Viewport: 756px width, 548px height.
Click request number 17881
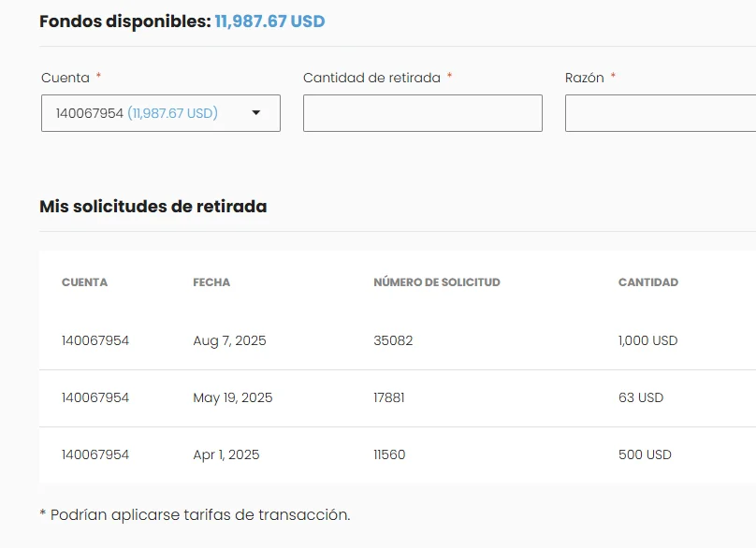[x=389, y=397]
